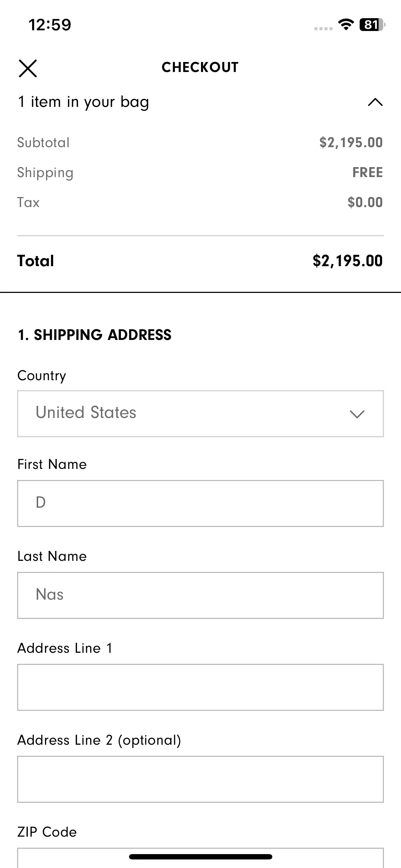Tap the Shipping Address section heading

(94, 335)
